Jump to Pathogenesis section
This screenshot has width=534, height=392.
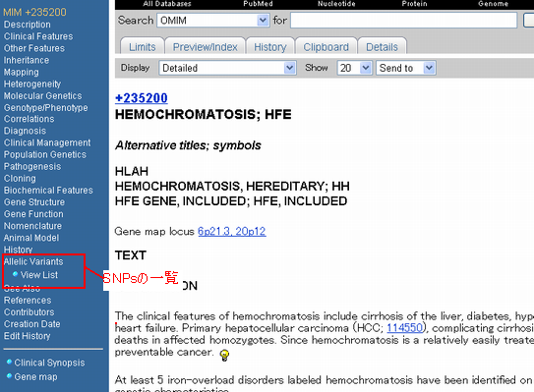[x=32, y=167]
